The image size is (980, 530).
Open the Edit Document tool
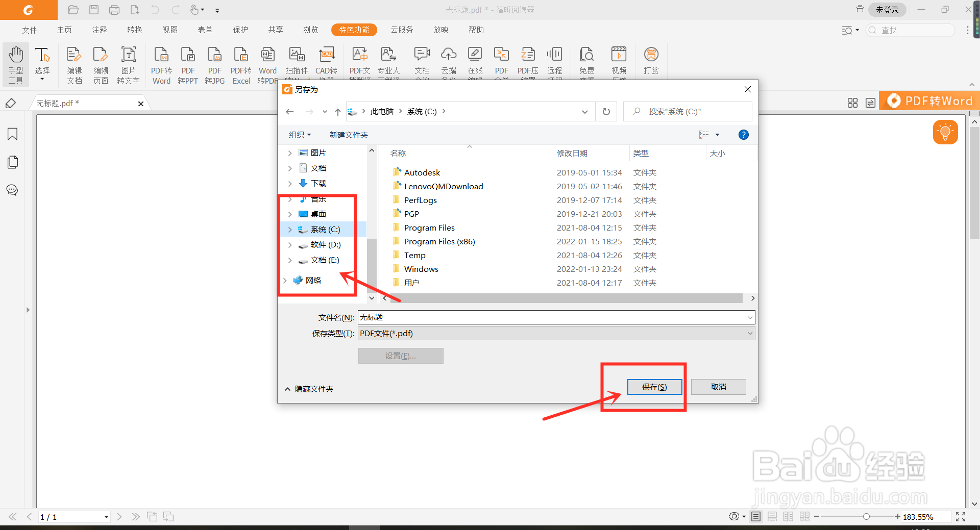[x=75, y=64]
